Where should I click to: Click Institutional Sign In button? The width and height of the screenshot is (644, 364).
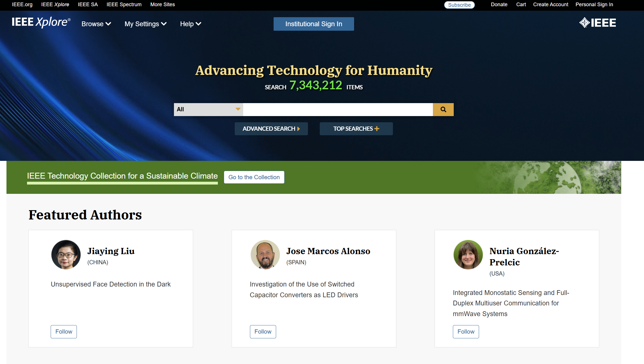pyautogui.click(x=314, y=24)
